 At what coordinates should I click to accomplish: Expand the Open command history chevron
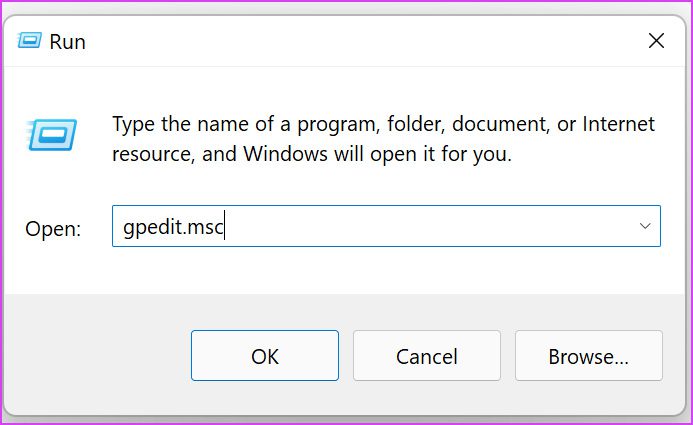tap(645, 226)
